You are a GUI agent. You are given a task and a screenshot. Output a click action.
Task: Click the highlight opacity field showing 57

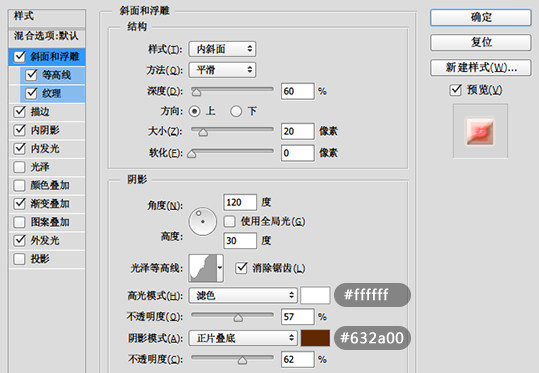[297, 317]
